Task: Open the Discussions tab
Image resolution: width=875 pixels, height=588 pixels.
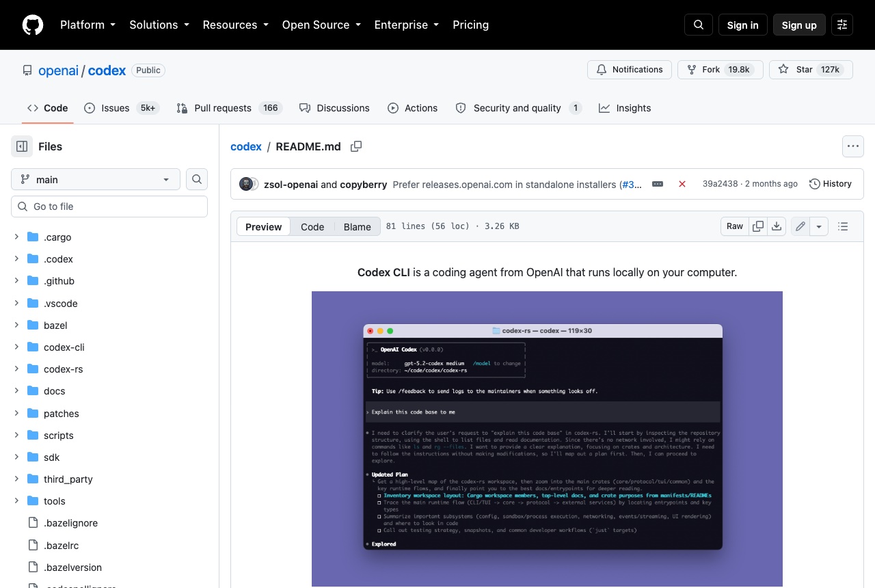Action: pyautogui.click(x=334, y=108)
